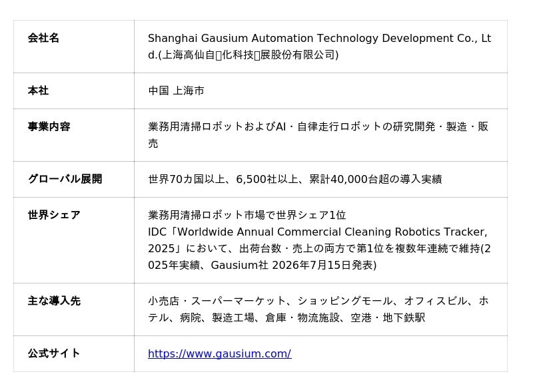Screen dimensions: 533x392
Task: Click the 中国 上海市 cell text
Action: [x=176, y=91]
